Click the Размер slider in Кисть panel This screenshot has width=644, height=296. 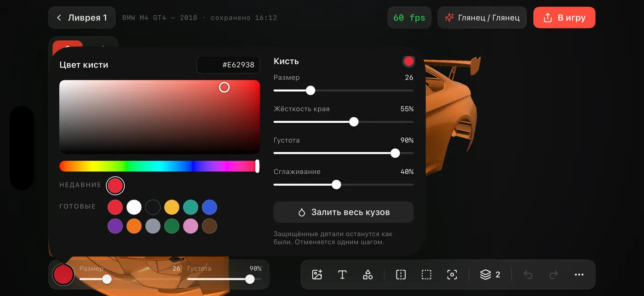(x=344, y=91)
